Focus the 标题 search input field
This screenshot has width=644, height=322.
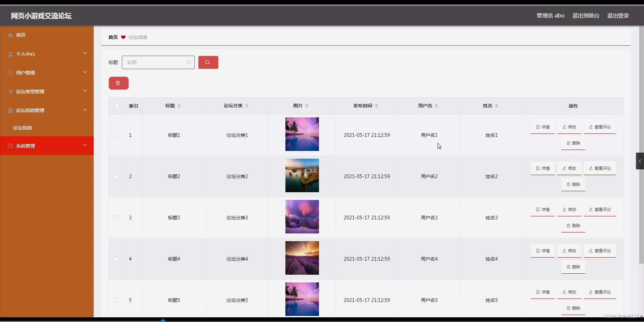point(158,62)
